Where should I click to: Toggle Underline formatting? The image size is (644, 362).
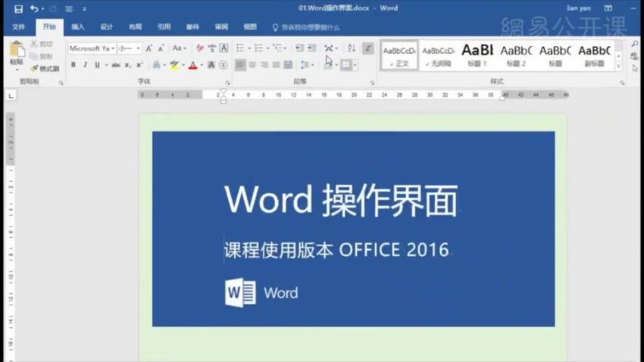coord(97,65)
